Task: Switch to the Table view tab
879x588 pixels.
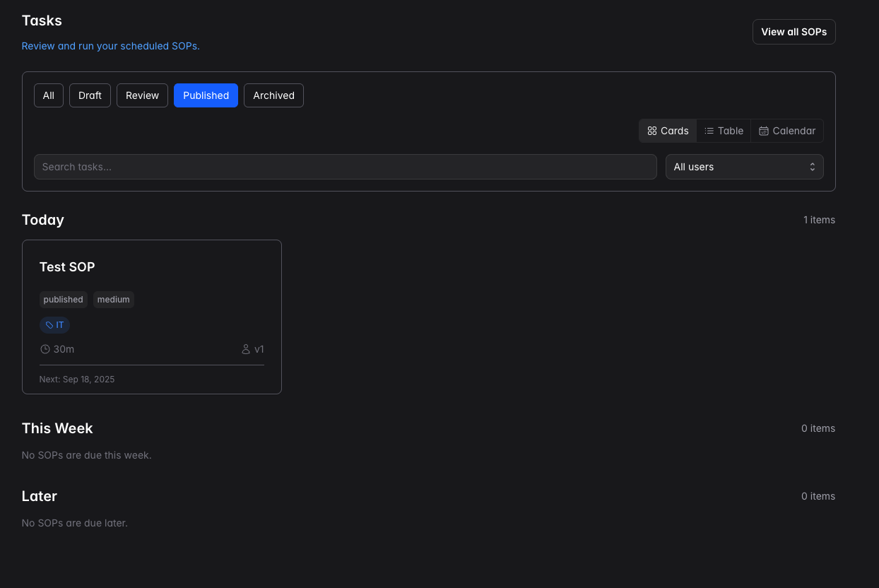Action: pyautogui.click(x=724, y=131)
